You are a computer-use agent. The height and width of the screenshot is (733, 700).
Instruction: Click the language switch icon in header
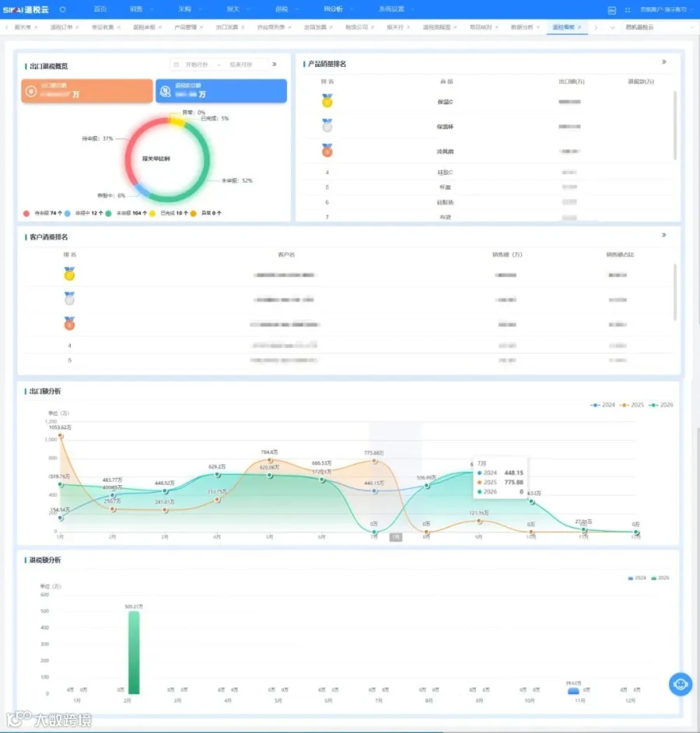tap(611, 10)
